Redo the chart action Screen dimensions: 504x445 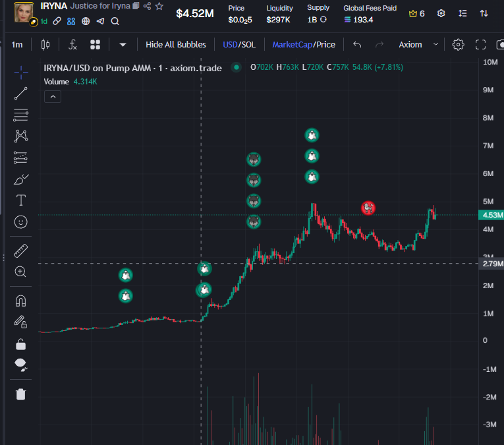[379, 44]
